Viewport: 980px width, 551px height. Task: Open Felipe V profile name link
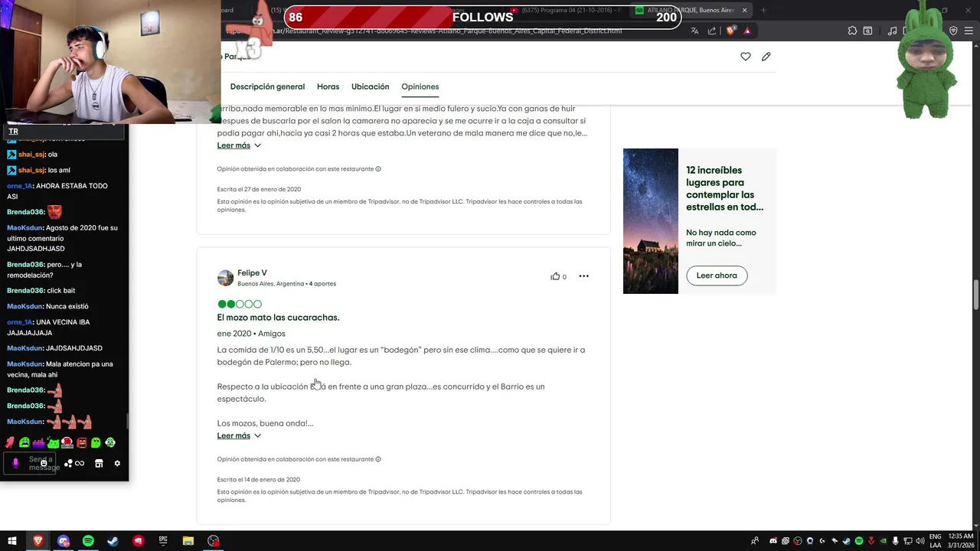252,273
